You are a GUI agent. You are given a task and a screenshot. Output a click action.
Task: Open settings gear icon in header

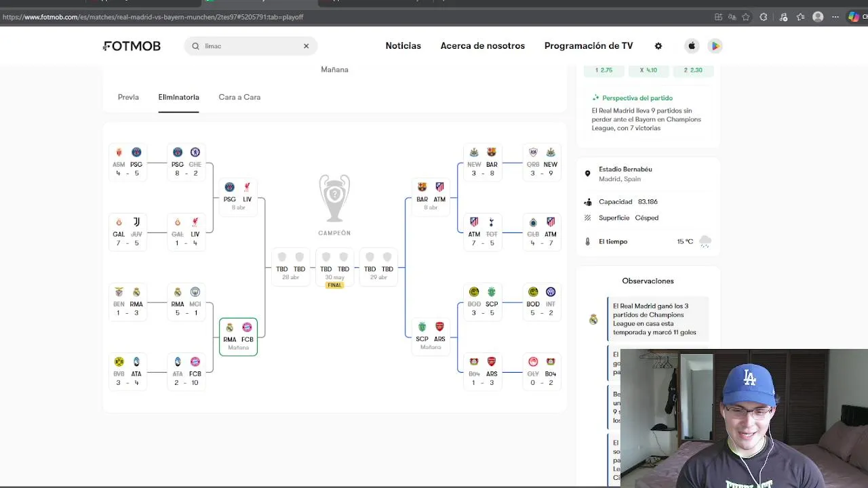[658, 46]
